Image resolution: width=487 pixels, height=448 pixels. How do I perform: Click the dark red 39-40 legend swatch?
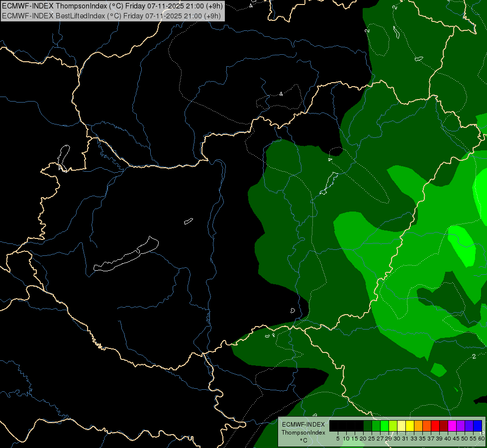click(x=444, y=426)
